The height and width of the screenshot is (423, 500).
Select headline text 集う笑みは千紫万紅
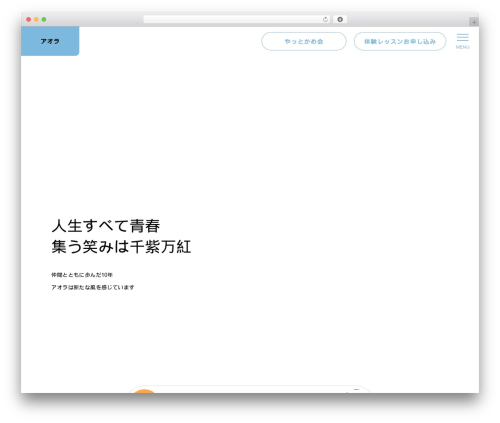pyautogui.click(x=121, y=247)
